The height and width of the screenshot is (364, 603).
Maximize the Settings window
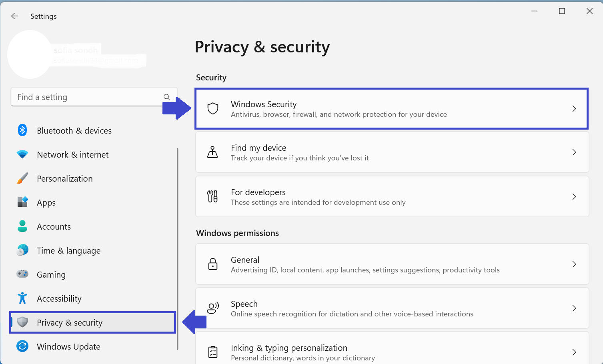coord(562,11)
